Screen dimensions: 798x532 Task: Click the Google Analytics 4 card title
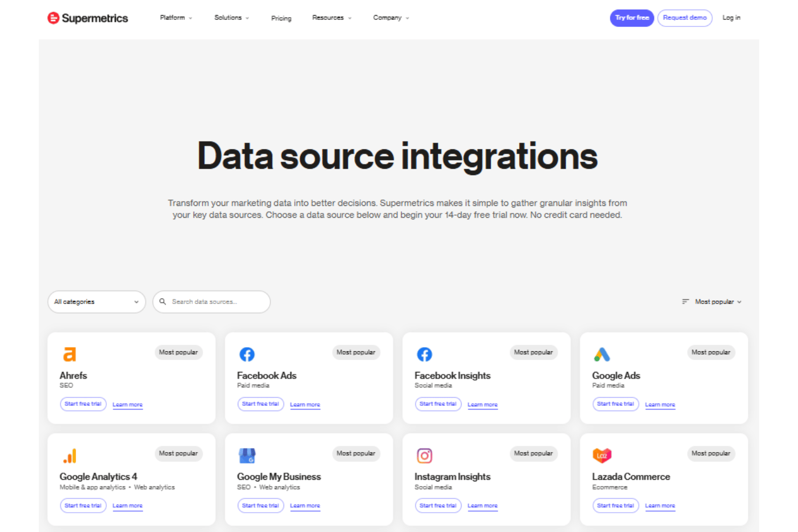(x=98, y=477)
